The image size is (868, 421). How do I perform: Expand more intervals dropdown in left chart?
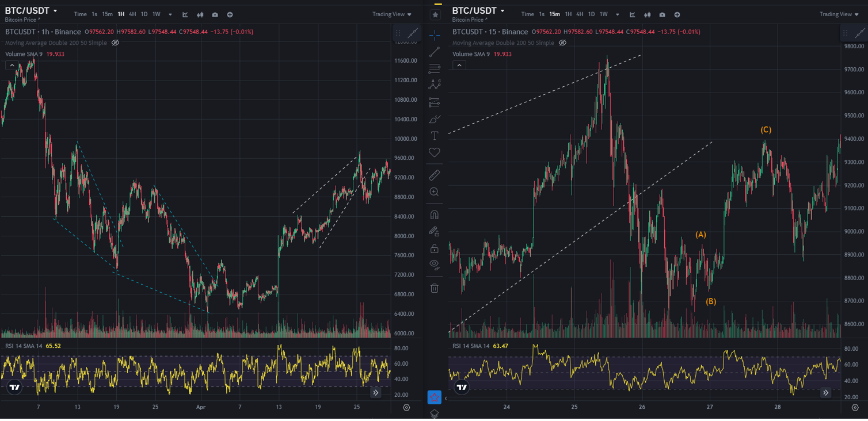coord(170,14)
